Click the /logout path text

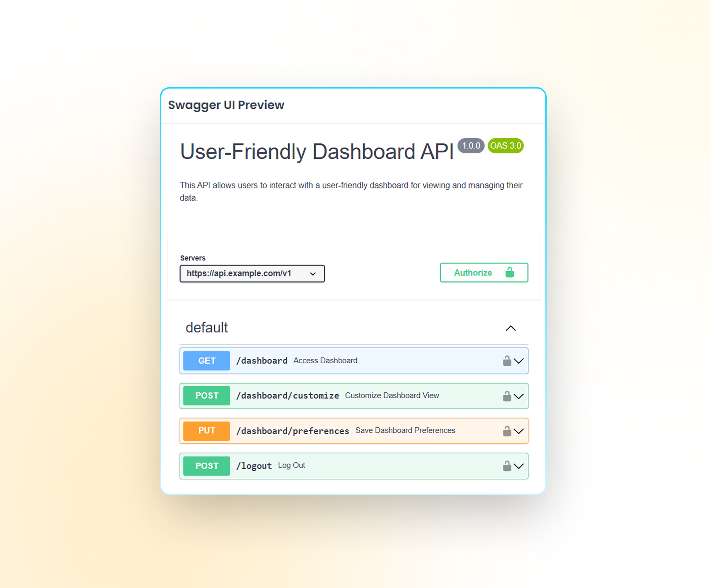(x=254, y=466)
